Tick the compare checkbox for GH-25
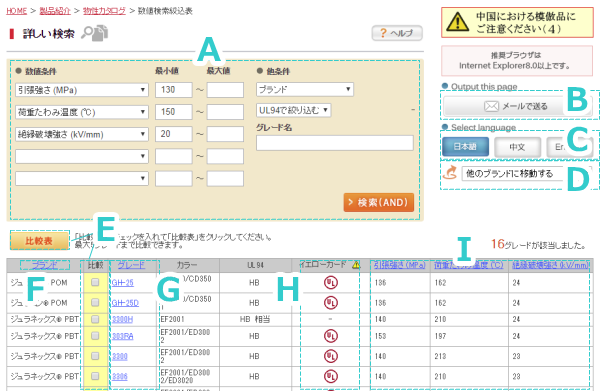This screenshot has height=391, width=600. [x=95, y=282]
